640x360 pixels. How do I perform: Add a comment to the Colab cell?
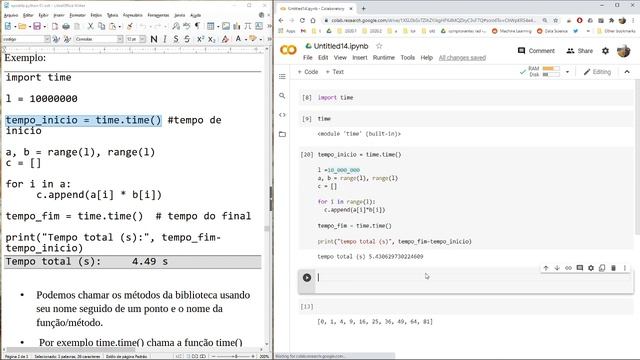point(580,268)
